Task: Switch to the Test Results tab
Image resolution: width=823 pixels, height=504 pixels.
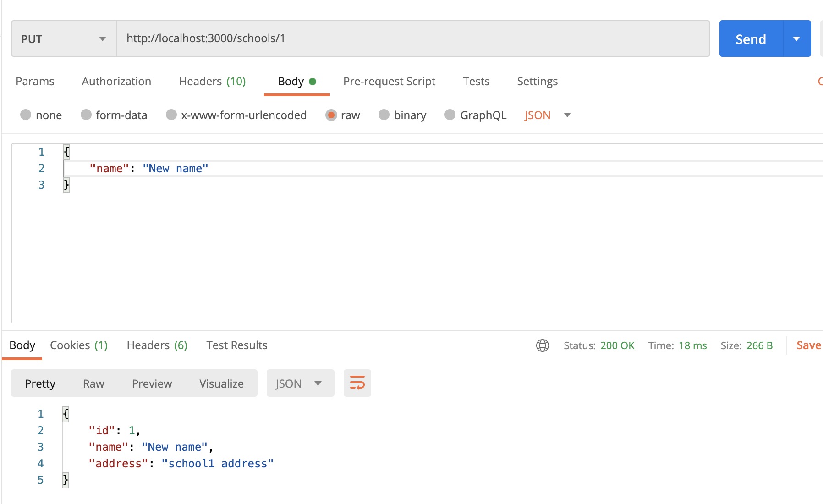Action: tap(237, 345)
